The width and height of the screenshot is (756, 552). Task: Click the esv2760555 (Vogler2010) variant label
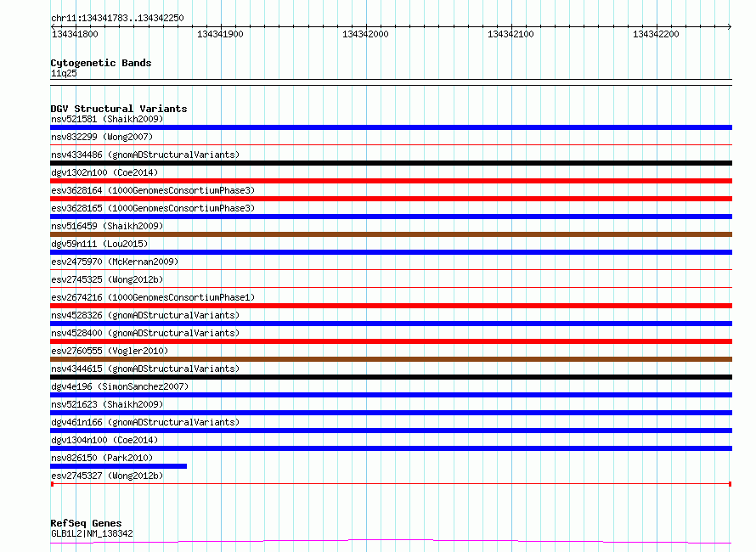110,351
